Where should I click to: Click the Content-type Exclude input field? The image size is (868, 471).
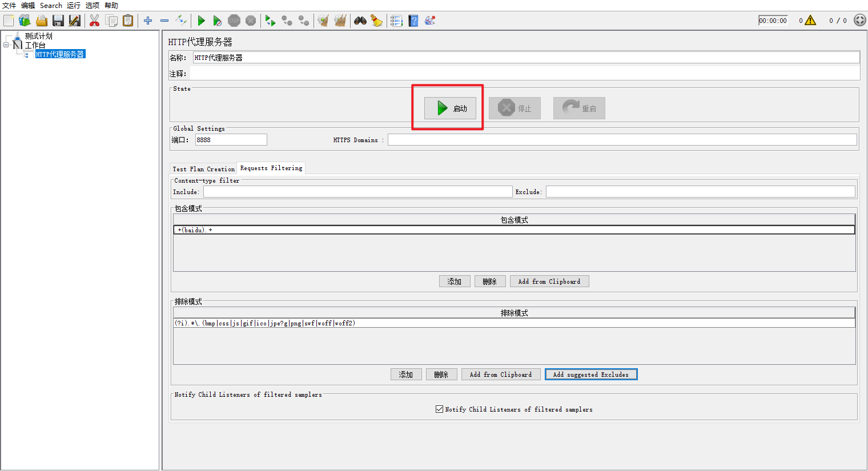point(701,192)
